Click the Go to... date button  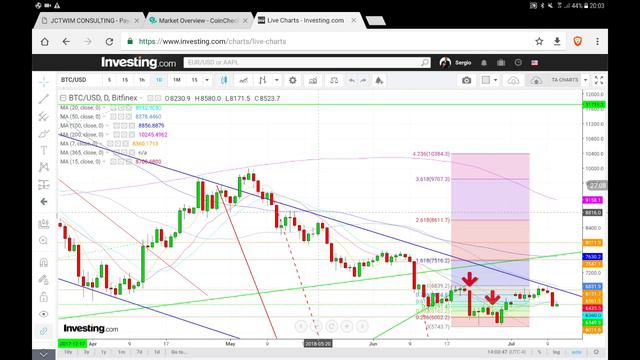(x=179, y=352)
